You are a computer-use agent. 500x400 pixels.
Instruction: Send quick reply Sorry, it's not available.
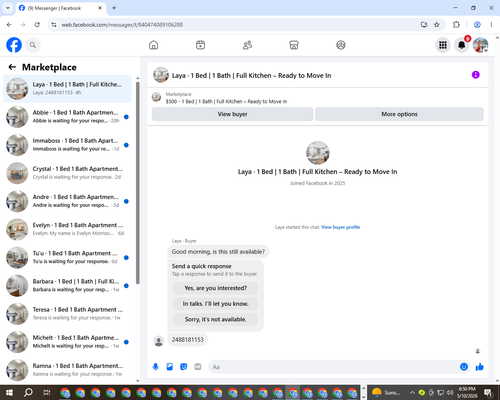coord(216,319)
